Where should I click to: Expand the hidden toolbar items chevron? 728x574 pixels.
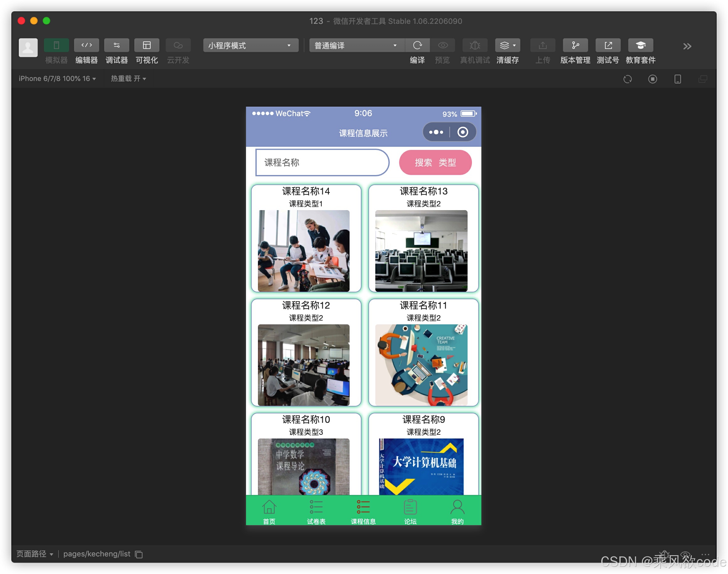pyautogui.click(x=687, y=46)
